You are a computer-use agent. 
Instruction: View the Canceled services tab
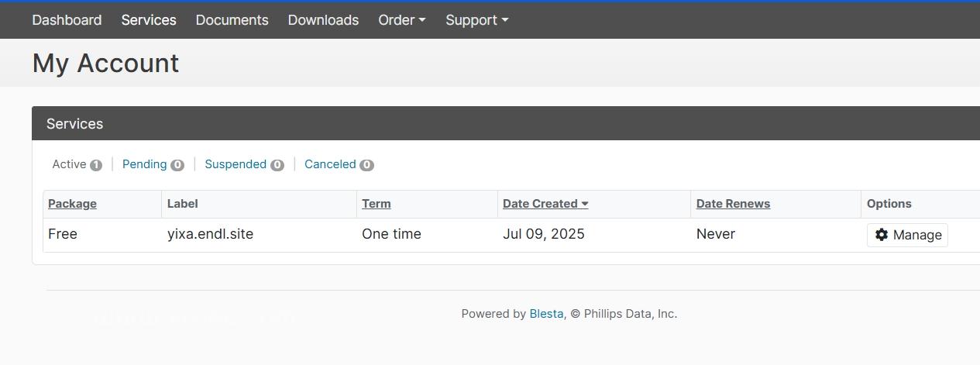[x=339, y=164]
